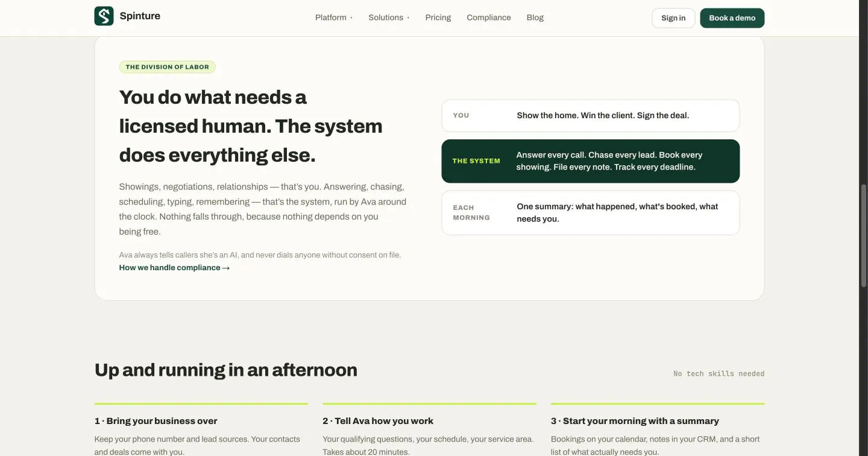
Task: Click the Sign in button
Action: 673,18
